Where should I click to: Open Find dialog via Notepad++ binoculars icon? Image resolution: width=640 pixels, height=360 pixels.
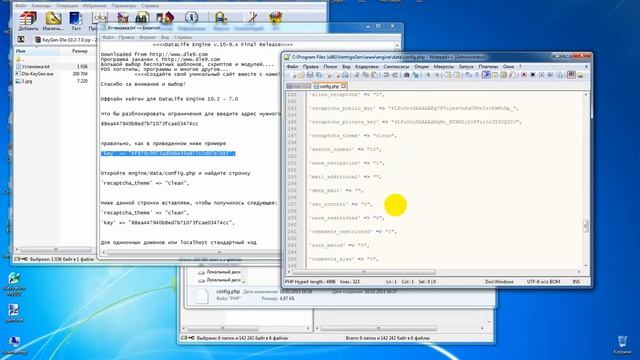[407, 75]
